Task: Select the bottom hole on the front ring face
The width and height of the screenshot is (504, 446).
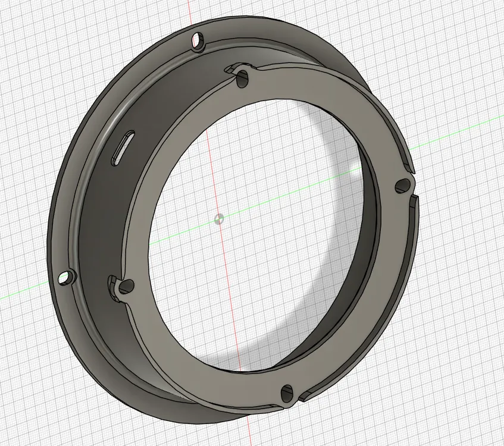Action: click(x=287, y=393)
